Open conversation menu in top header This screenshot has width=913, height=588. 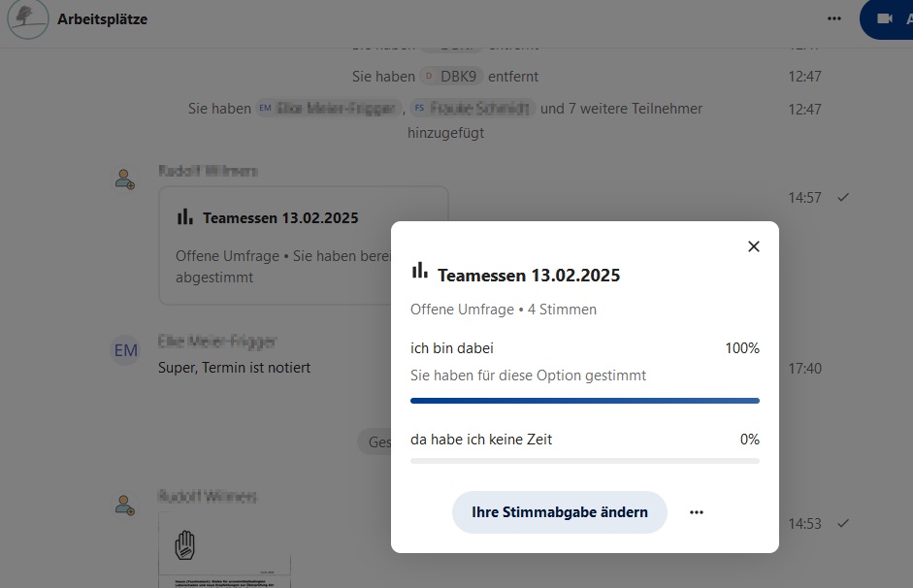point(834,18)
